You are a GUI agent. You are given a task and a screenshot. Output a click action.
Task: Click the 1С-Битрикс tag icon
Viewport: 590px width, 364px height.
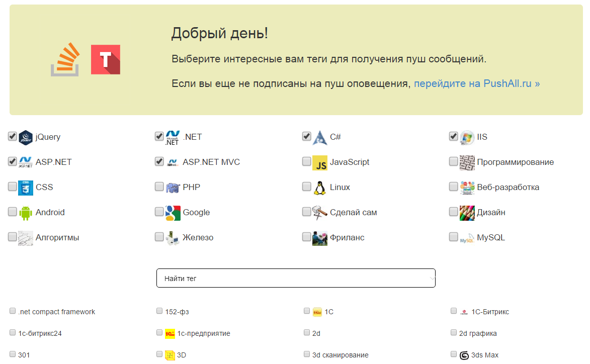(x=464, y=312)
